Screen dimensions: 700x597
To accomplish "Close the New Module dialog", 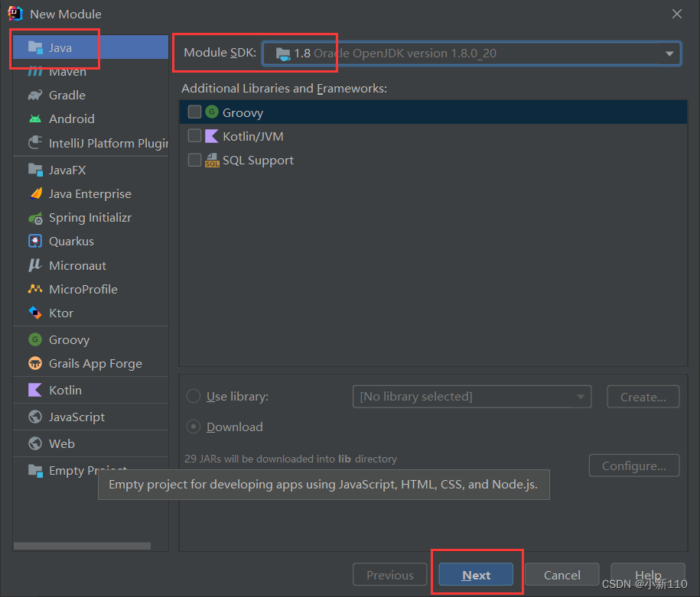I will pos(677,14).
